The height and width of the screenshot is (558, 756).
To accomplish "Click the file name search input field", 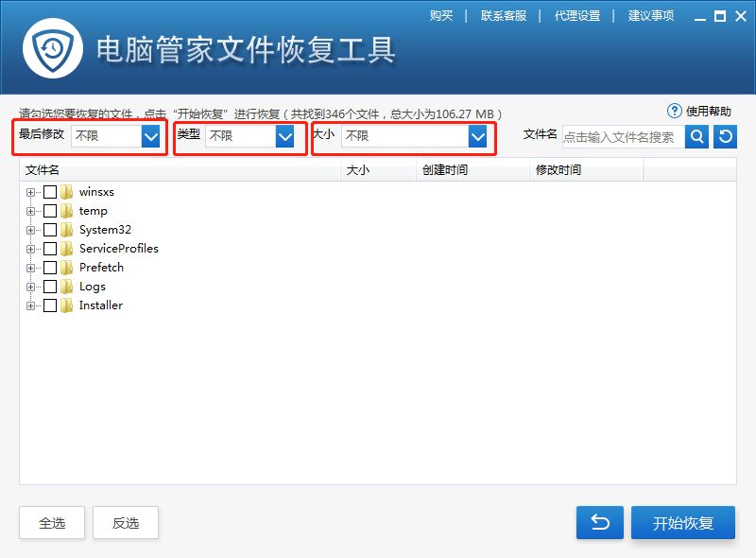I will [x=624, y=136].
